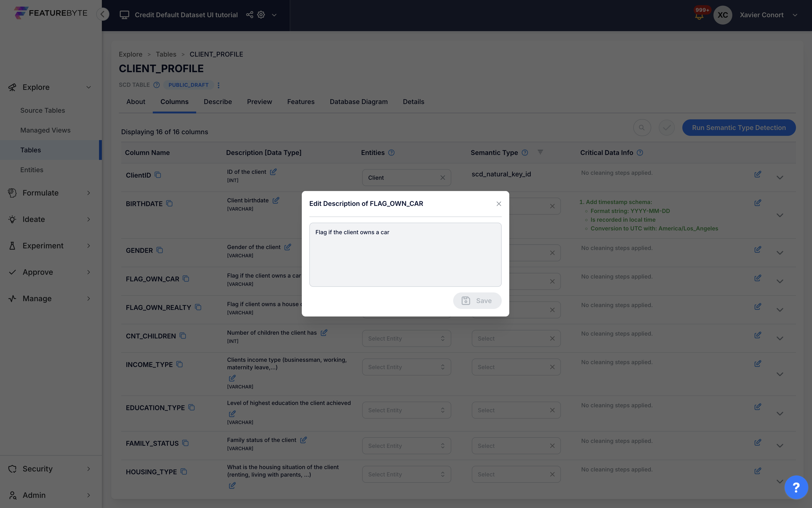Collapse the left sidebar panel
Viewport: 812px width, 508px height.
(103, 14)
